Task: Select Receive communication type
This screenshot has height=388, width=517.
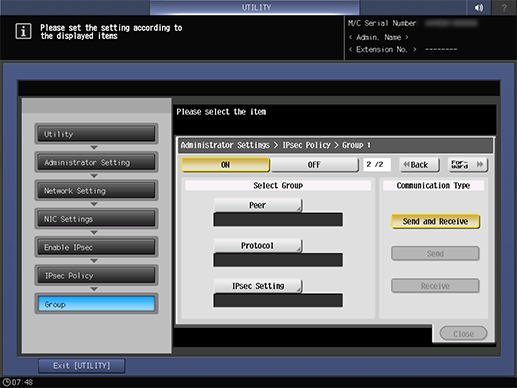Action: pos(435,286)
